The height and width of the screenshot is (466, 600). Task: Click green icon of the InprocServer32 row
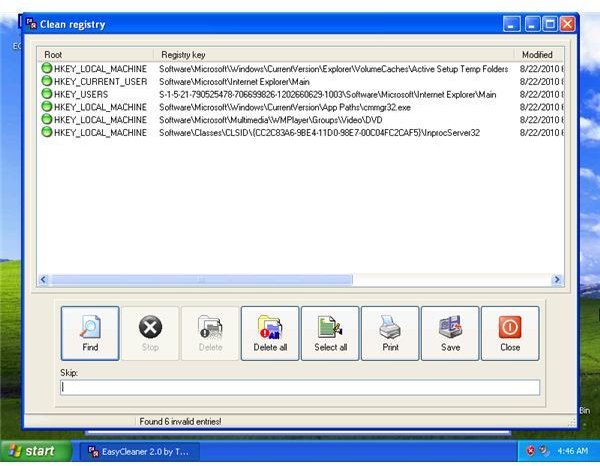(47, 132)
